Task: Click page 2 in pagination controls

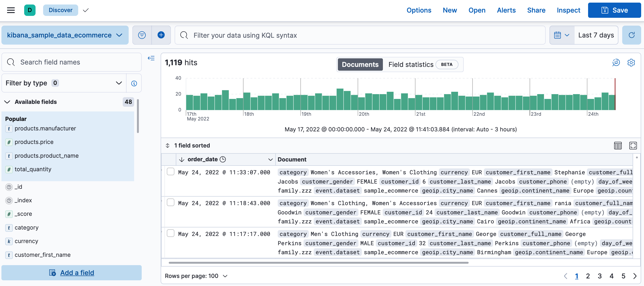Action: click(x=588, y=276)
